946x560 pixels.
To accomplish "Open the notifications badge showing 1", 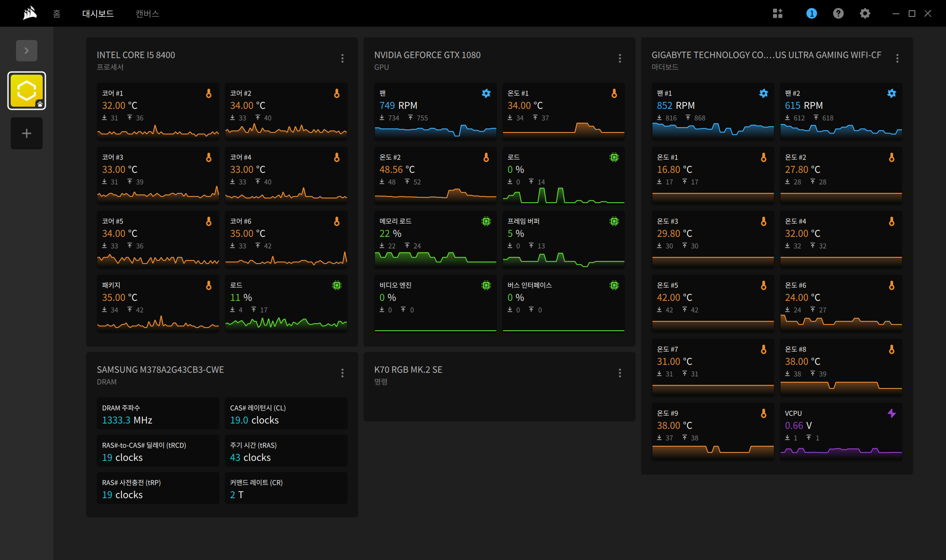I will (x=811, y=13).
